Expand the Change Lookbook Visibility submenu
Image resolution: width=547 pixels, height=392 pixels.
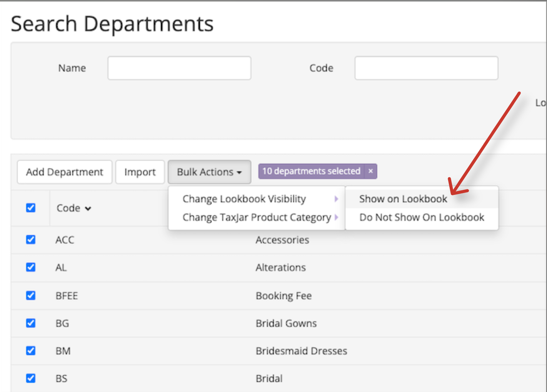pos(244,199)
